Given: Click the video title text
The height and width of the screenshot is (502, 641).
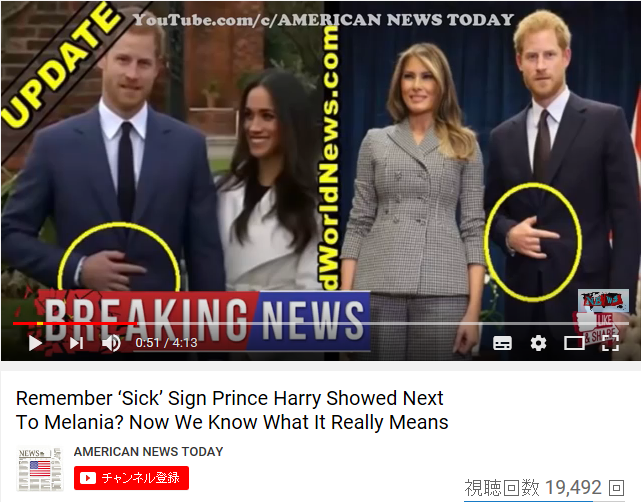Looking at the screenshot, I should point(232,410).
